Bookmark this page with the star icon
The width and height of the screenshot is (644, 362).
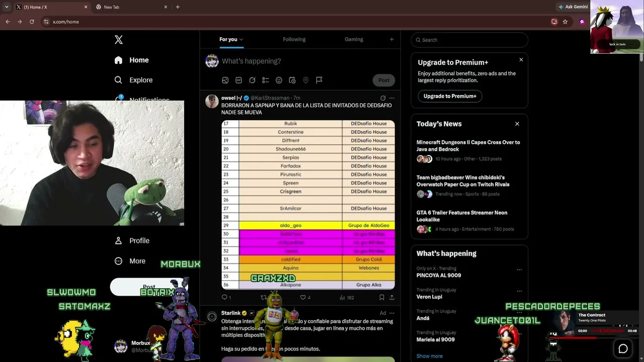point(565,22)
